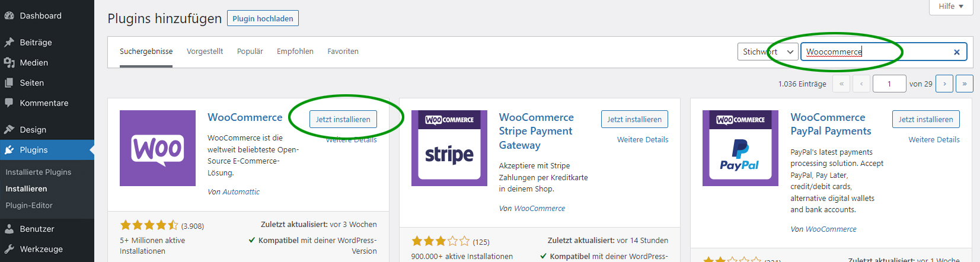Open Medien via its media icon

point(9,63)
